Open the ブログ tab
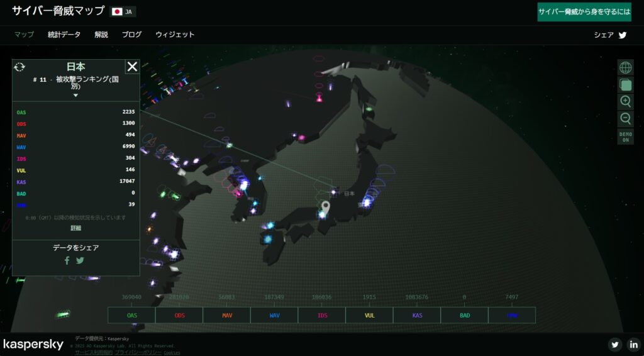This screenshot has width=644, height=356. pos(132,35)
